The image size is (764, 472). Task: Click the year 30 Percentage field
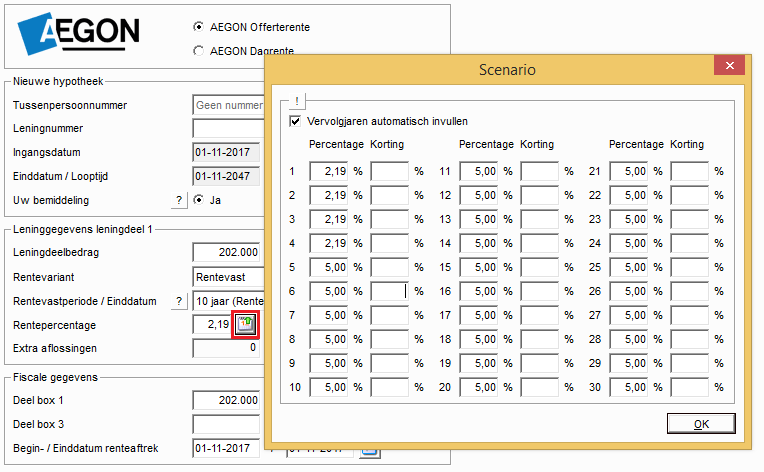tap(629, 387)
